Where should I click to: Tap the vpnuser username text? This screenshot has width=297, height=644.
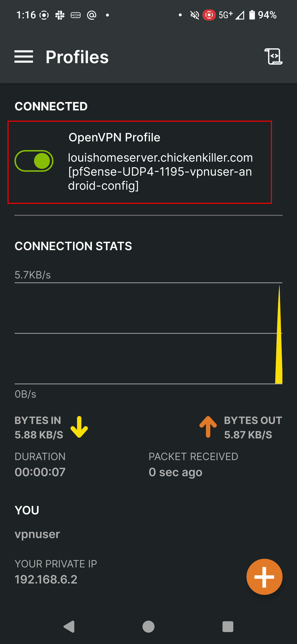(x=38, y=534)
